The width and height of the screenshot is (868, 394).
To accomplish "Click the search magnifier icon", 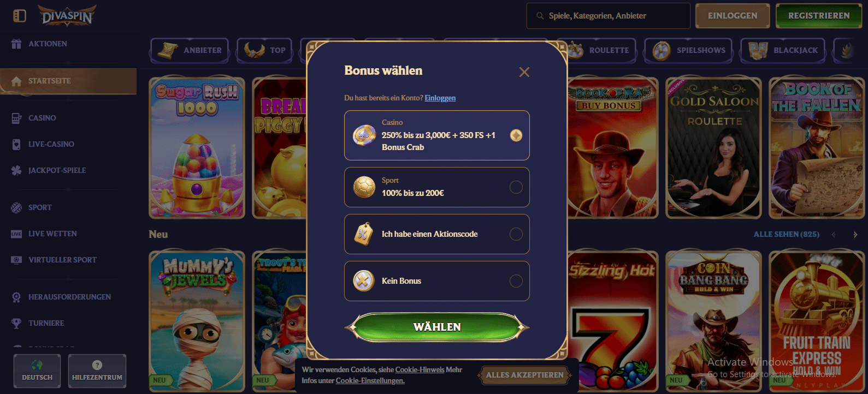I will [x=540, y=16].
